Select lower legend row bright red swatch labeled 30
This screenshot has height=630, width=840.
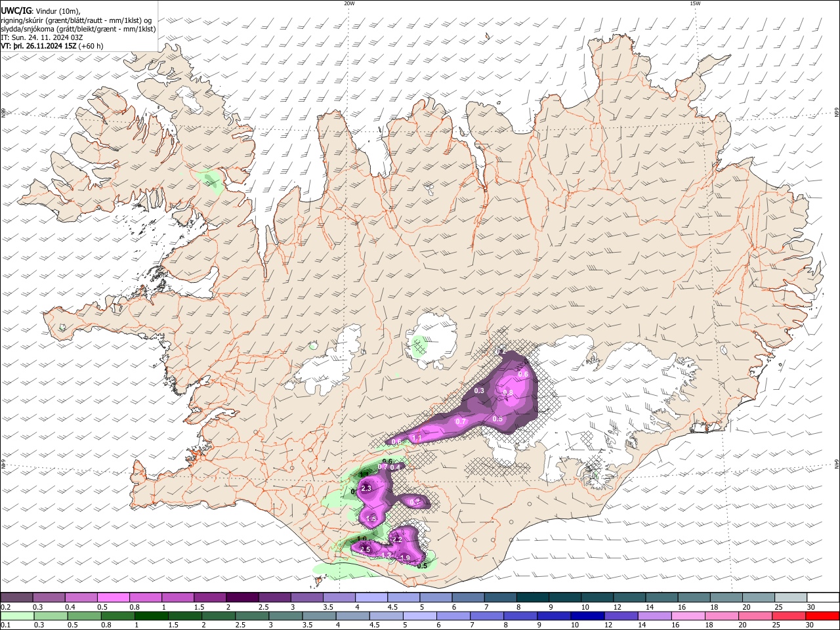tap(823, 616)
